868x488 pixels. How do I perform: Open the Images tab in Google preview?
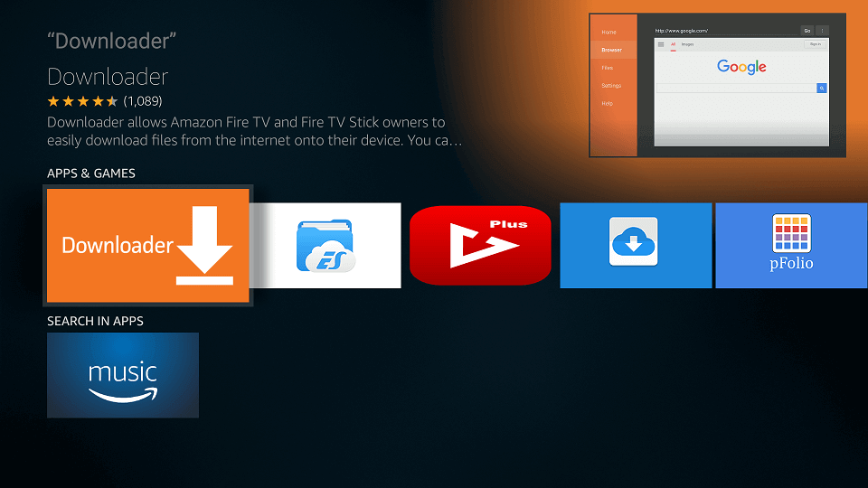click(687, 44)
